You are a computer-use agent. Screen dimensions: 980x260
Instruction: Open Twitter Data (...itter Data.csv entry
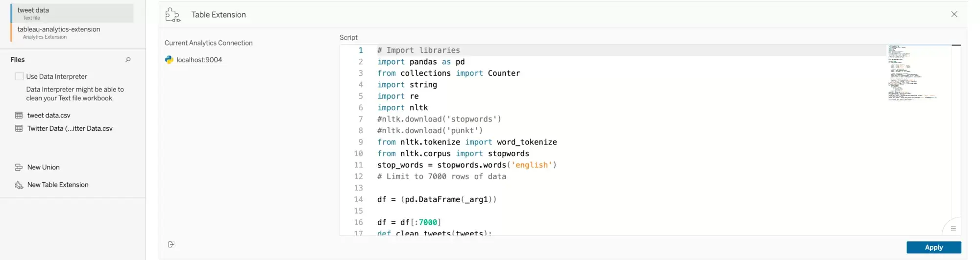[70, 129]
